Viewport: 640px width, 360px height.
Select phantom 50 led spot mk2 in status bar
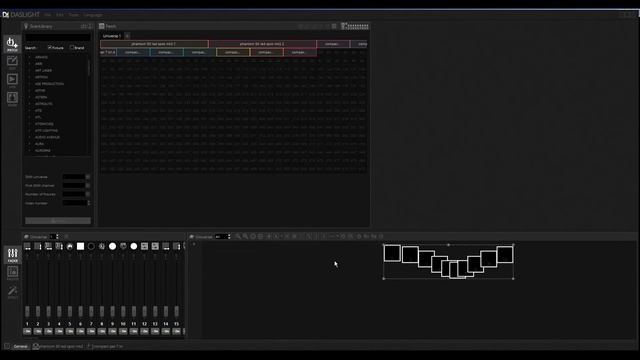(58, 346)
